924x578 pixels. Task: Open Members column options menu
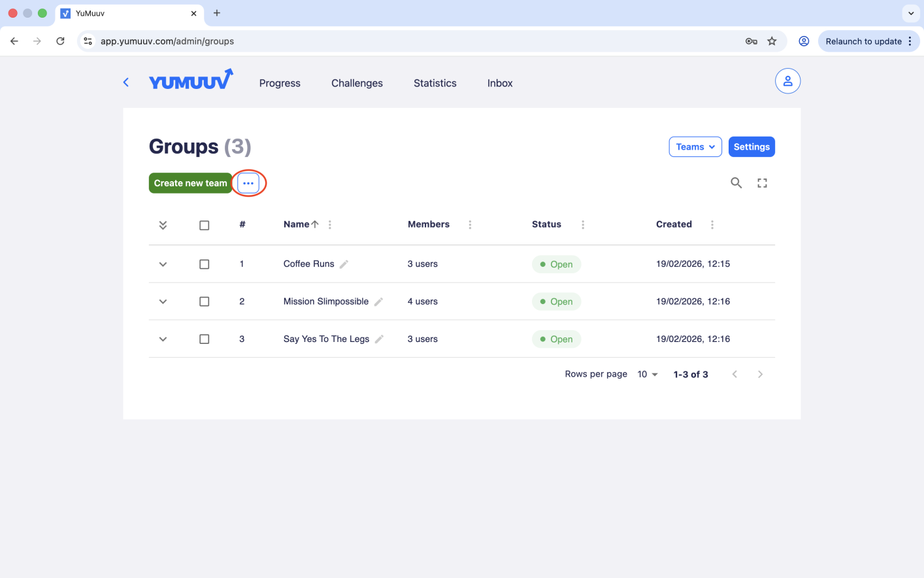pyautogui.click(x=470, y=225)
